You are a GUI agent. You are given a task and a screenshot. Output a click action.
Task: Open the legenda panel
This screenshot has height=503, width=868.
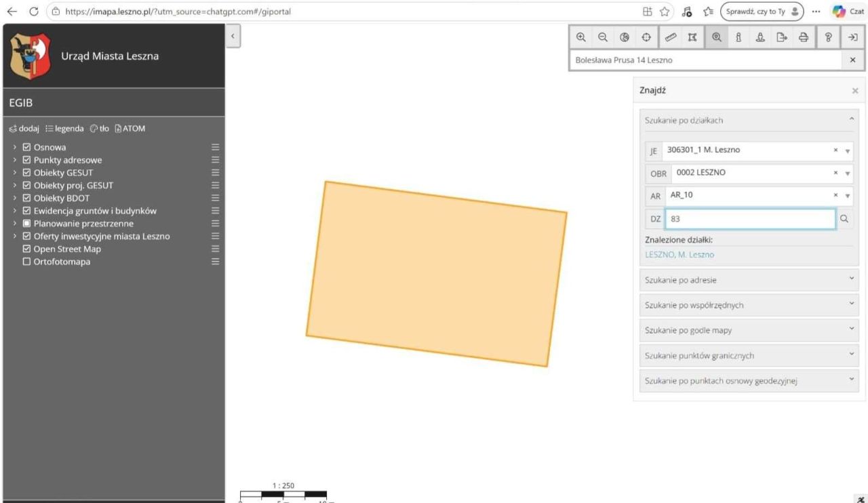[64, 128]
